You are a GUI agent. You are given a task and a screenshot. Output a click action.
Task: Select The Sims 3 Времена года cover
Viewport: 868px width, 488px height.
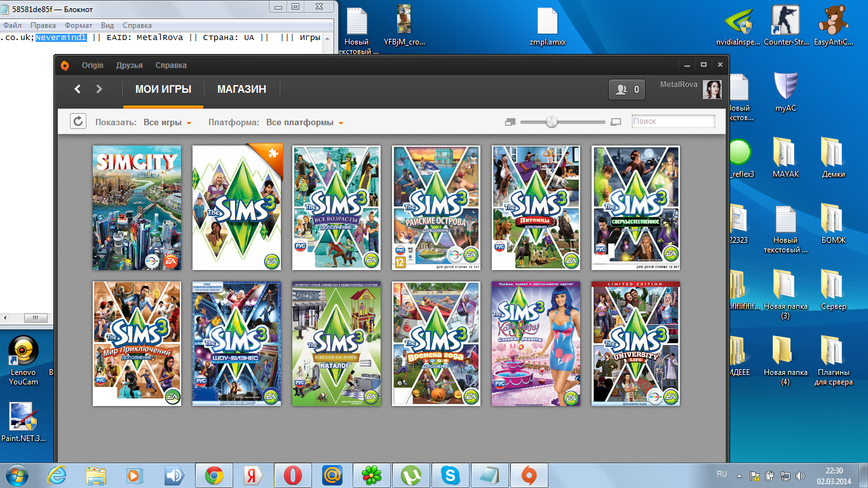coord(436,344)
